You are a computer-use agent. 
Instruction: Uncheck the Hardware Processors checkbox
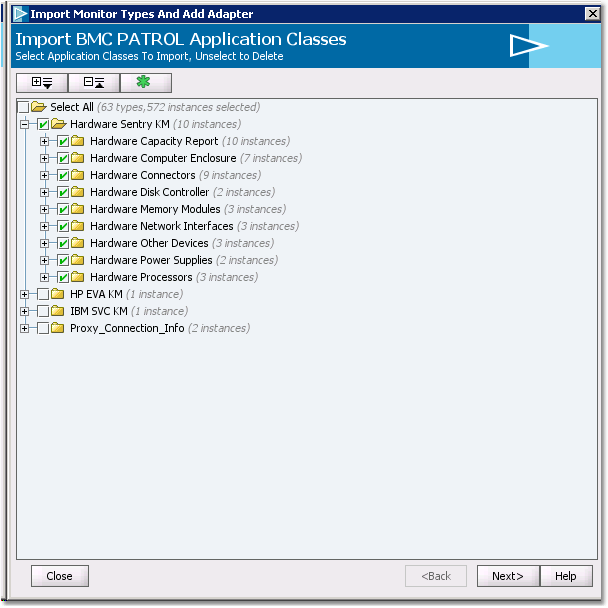(x=63, y=278)
